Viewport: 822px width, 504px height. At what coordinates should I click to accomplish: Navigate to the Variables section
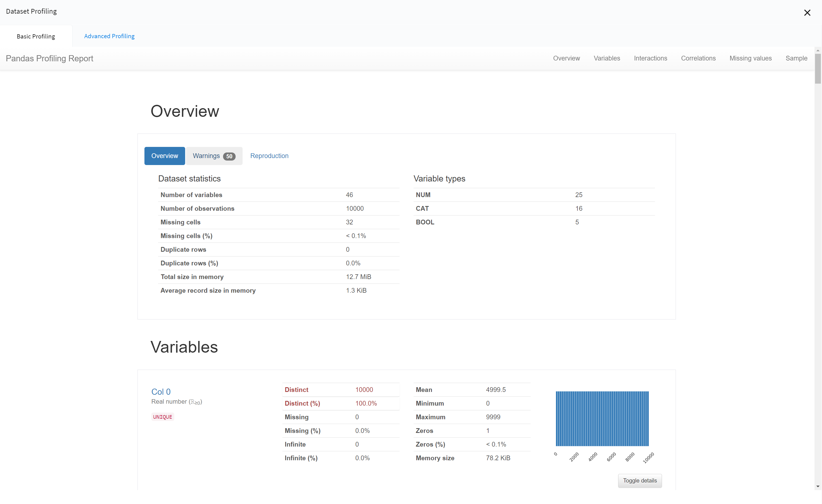click(606, 58)
